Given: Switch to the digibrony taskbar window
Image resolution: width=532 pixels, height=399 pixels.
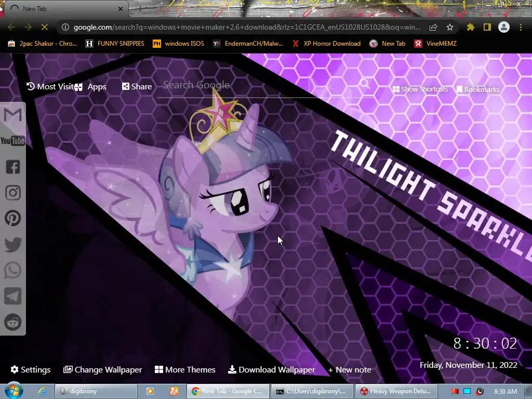Looking at the screenshot, I should click(x=96, y=391).
